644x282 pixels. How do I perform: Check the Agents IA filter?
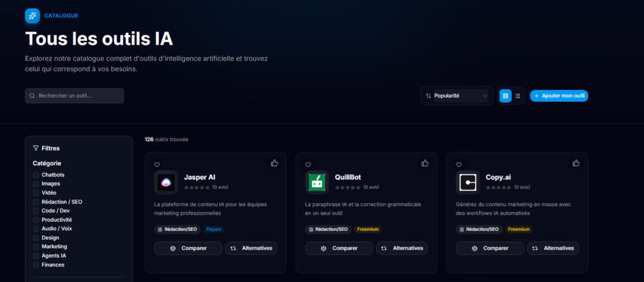pyautogui.click(x=36, y=256)
